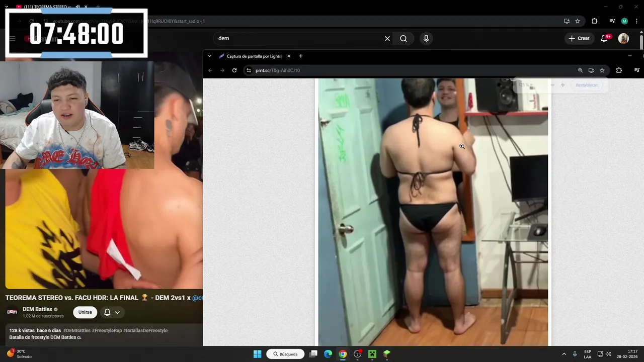
Task: Click Unirse to join the channel
Action: click(85, 312)
